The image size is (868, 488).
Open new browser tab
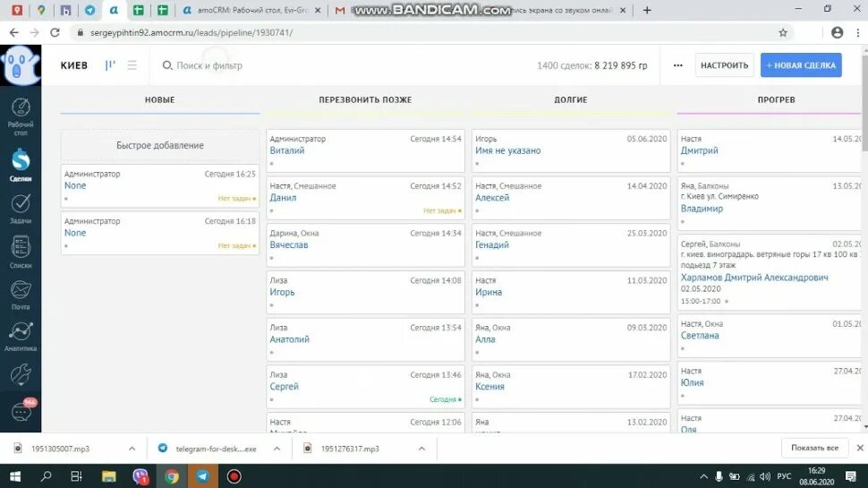click(647, 10)
